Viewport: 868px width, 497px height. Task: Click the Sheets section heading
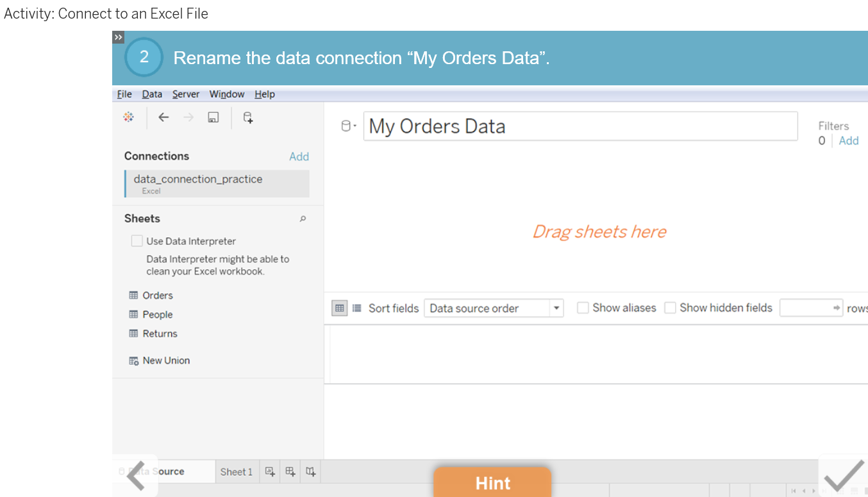[x=142, y=219]
